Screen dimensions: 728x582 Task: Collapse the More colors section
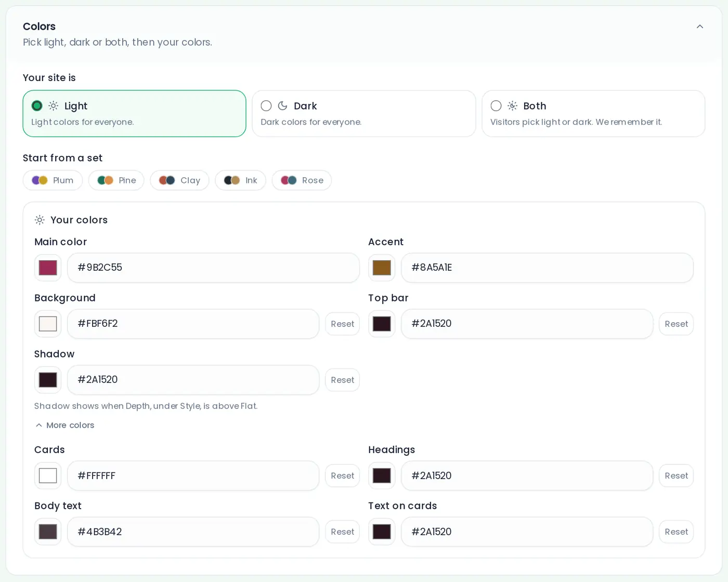point(64,425)
